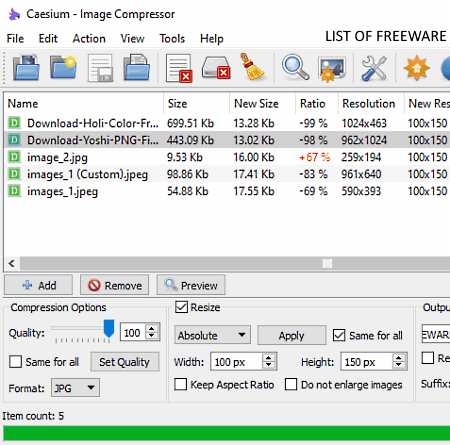Click the Open Folder toolbar icon
Image resolution: width=450 pixels, height=445 pixels.
63,68
